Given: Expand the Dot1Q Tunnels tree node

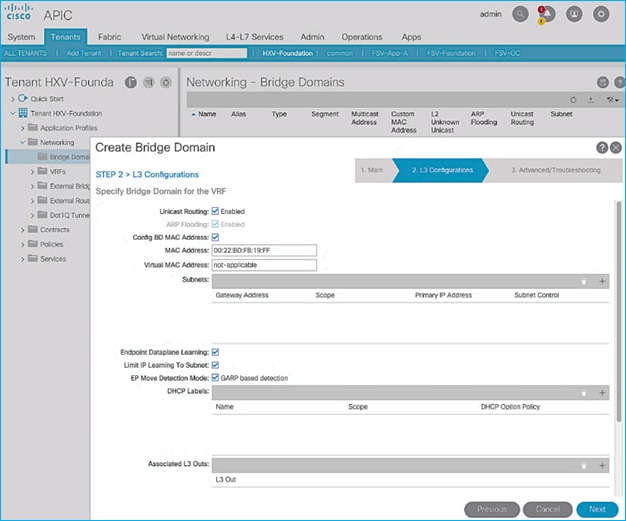Looking at the screenshot, I should pyautogui.click(x=32, y=216).
